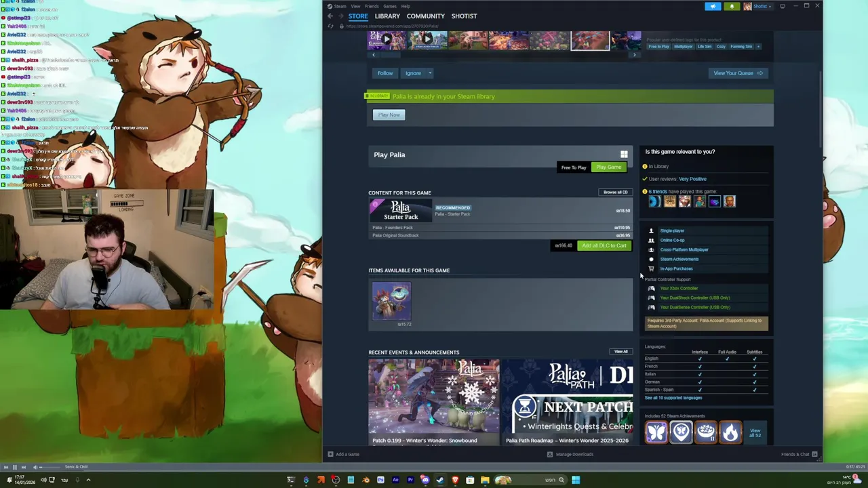The image size is (868, 488).
Task: Click the Farming Sim tag
Action: tap(741, 46)
